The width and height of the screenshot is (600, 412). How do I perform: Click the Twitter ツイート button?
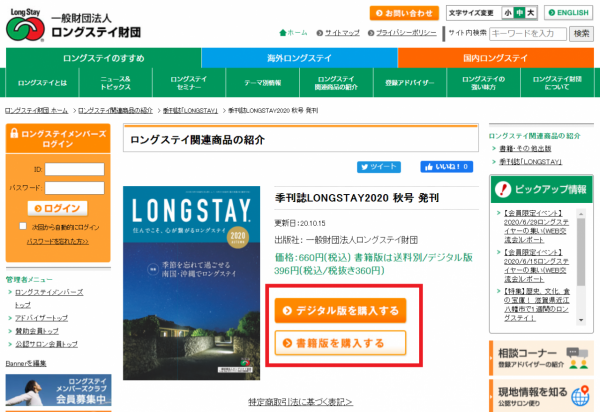pyautogui.click(x=379, y=167)
